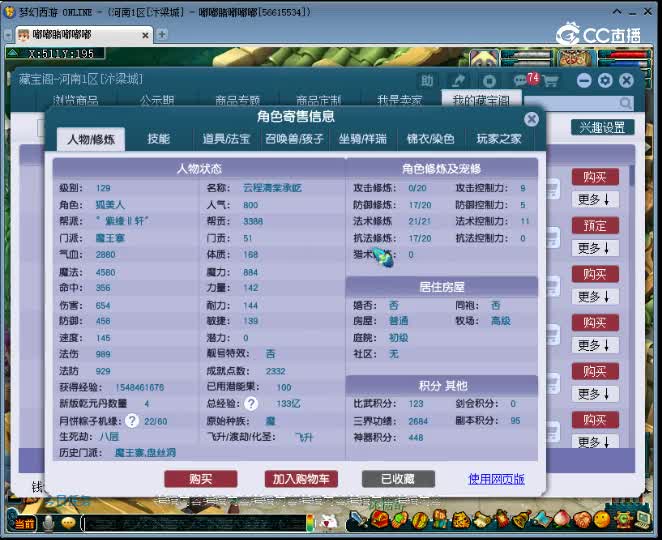The width and height of the screenshot is (662, 540).
Task: Click the question mark beside 月饼粽子机缘
Action: pos(132,421)
